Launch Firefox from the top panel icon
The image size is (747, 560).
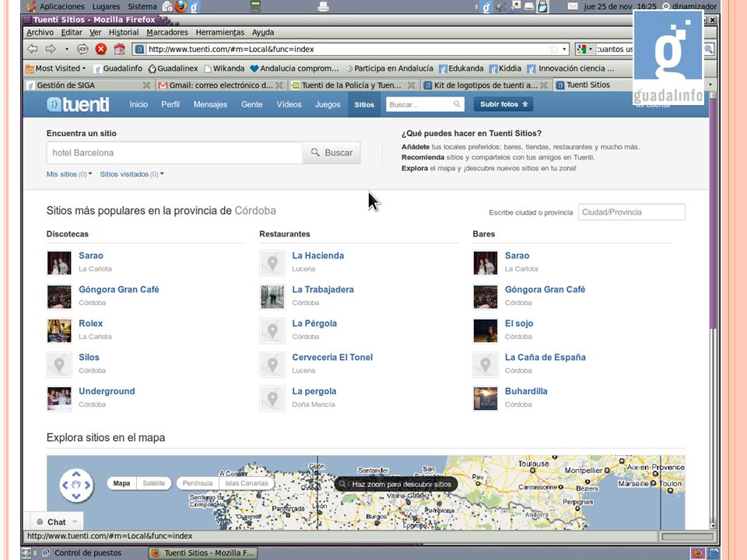click(x=181, y=6)
